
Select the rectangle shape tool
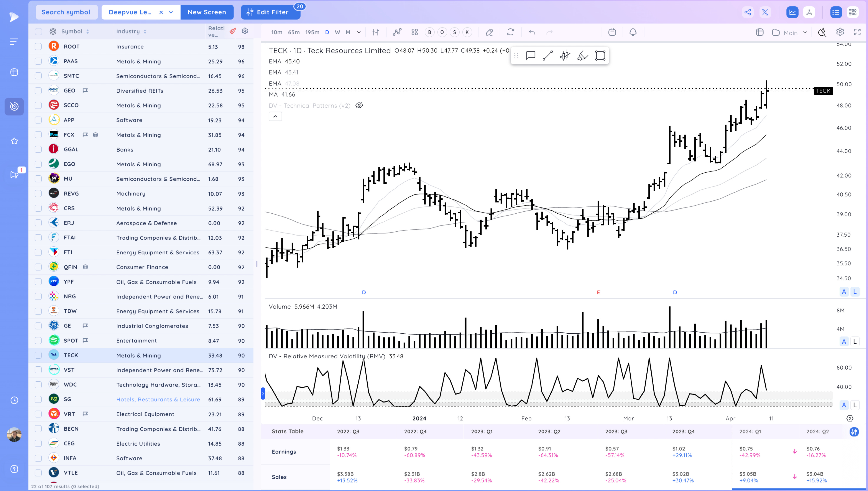point(600,55)
